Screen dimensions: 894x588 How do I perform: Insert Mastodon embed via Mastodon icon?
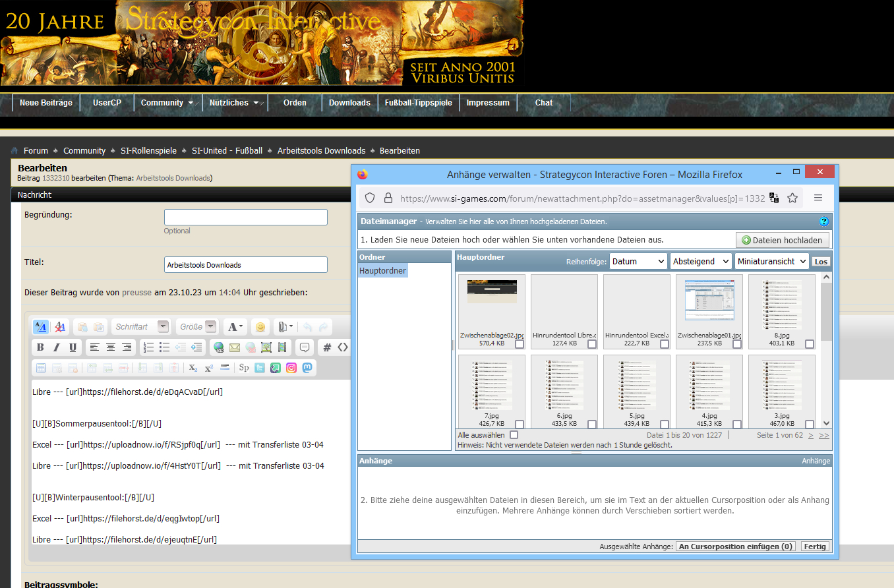307,368
